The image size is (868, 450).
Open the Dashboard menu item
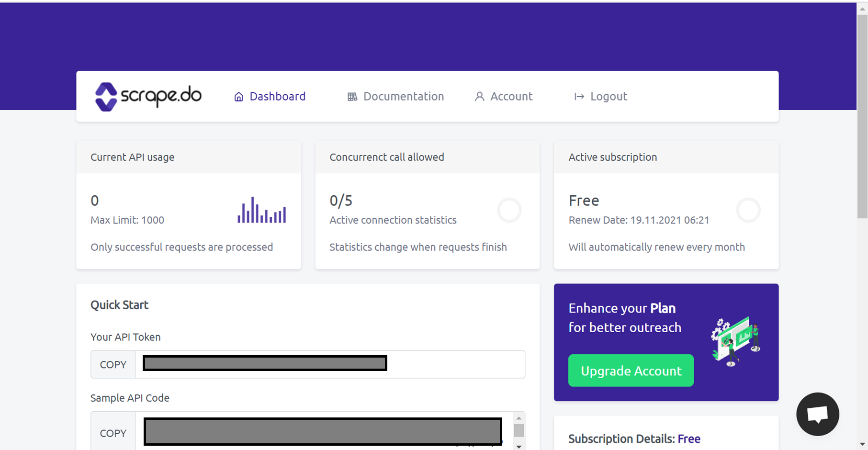[277, 97]
